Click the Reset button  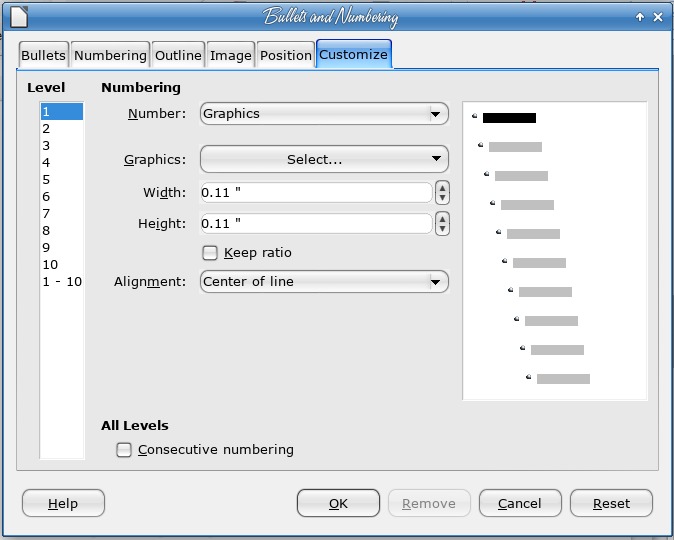coord(611,503)
